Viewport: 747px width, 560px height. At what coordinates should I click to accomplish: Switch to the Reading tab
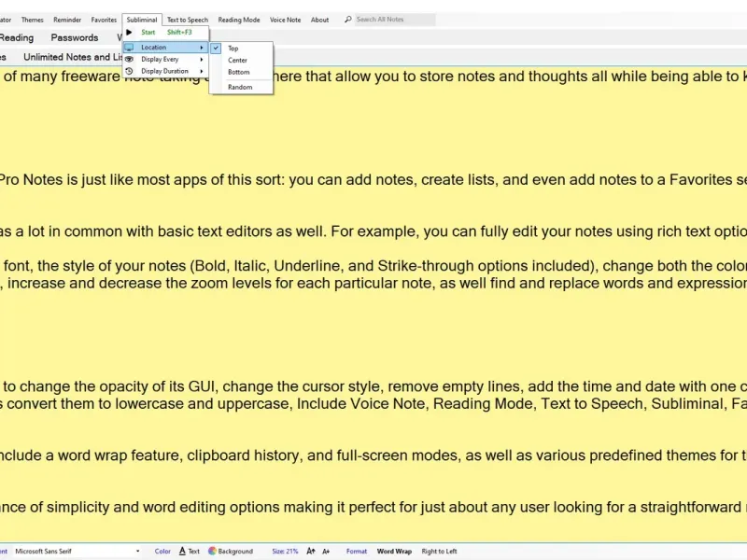point(16,37)
